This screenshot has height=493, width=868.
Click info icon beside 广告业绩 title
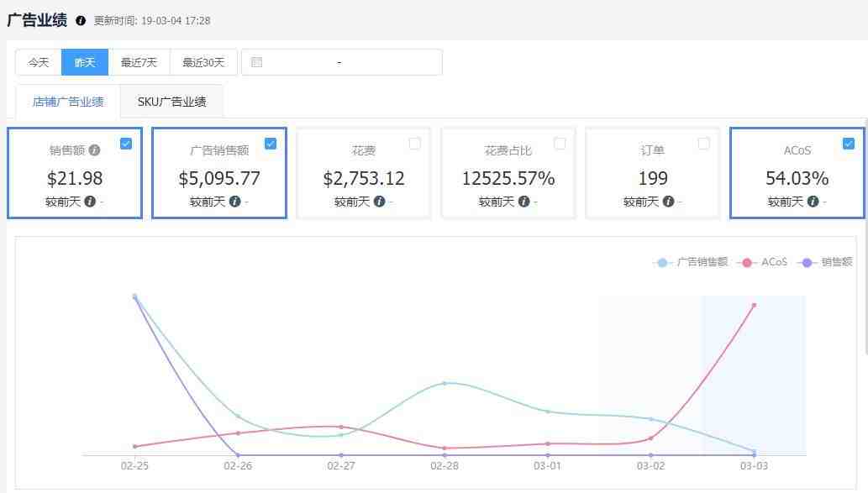coord(81,20)
